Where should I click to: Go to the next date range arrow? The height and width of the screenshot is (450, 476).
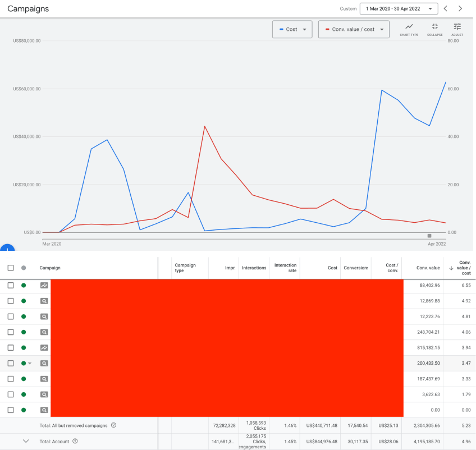tap(460, 9)
